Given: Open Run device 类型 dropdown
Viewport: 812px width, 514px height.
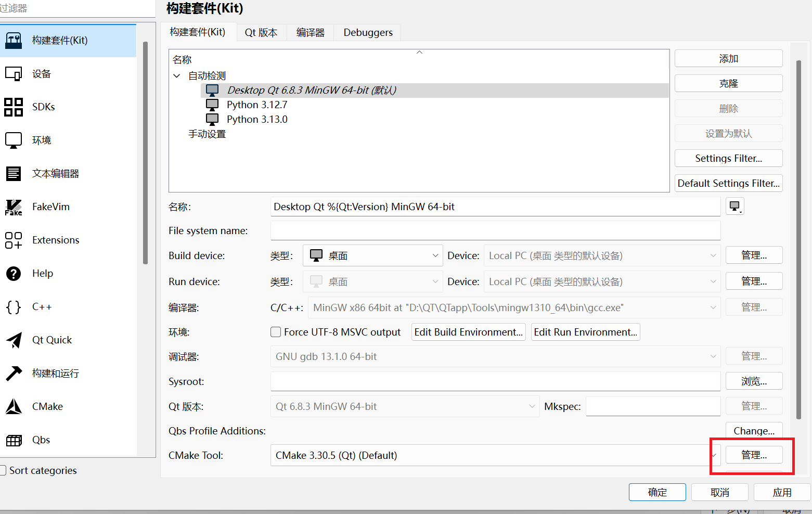Looking at the screenshot, I should [373, 281].
